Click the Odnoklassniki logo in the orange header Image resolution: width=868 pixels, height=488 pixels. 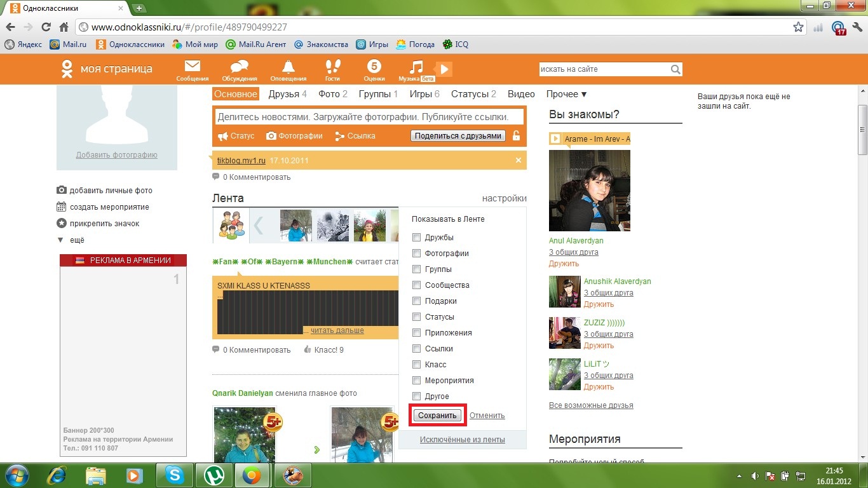[x=66, y=69]
